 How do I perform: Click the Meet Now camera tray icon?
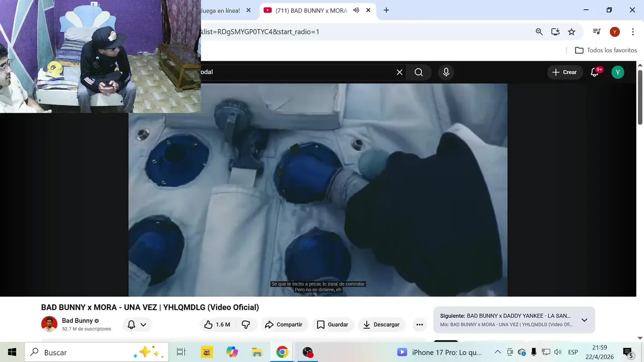click(x=510, y=352)
